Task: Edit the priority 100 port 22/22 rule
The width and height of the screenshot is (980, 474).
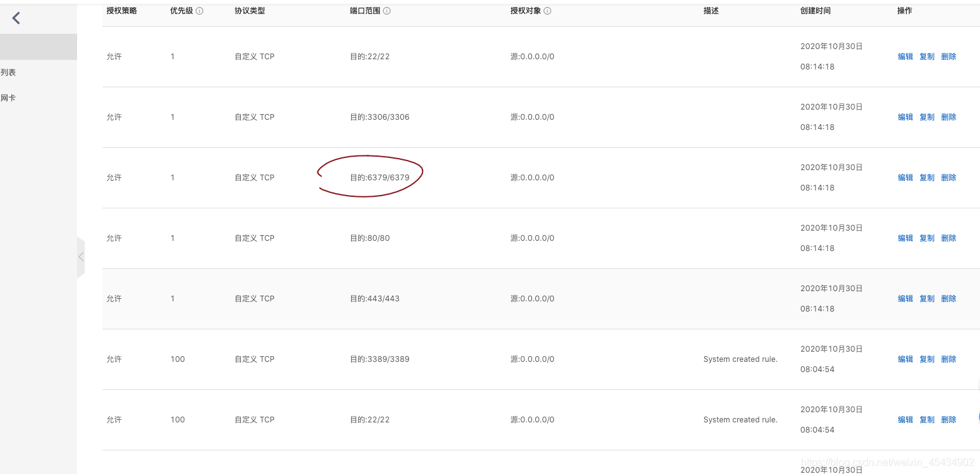Action: pos(905,420)
